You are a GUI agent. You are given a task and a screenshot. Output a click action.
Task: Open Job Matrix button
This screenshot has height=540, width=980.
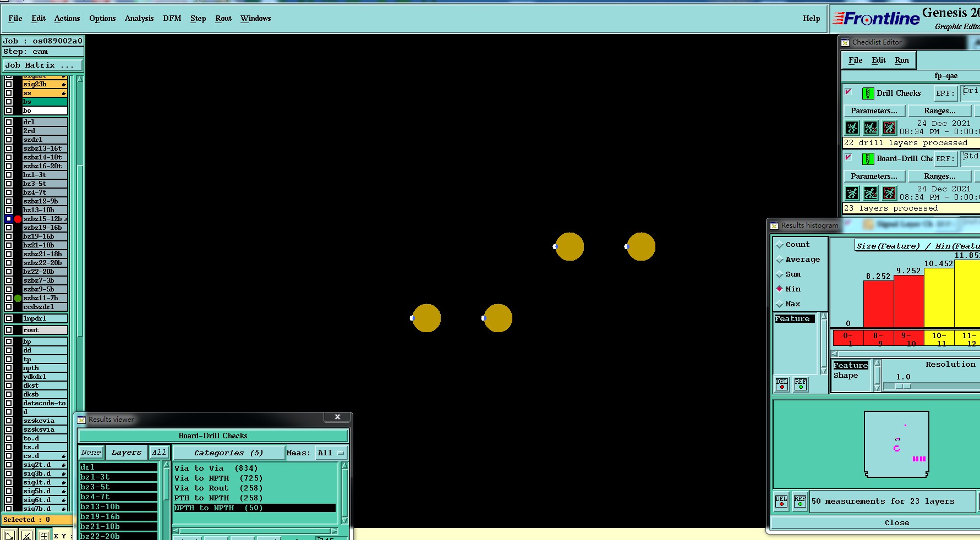pos(42,65)
